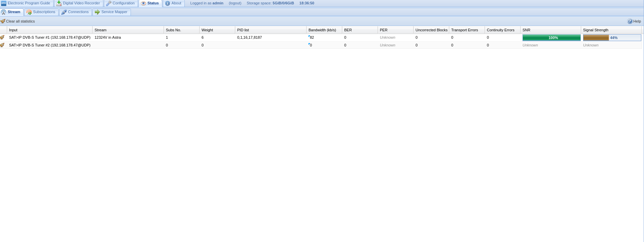Screen dimensions: 644x242
Task: Click the Service Mapper green arrow icon
Action: (x=97, y=12)
